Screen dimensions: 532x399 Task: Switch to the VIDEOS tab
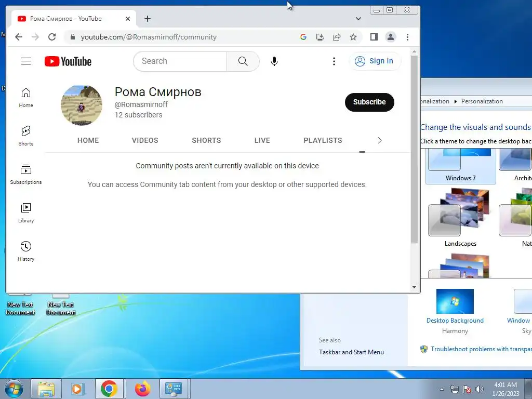(145, 140)
